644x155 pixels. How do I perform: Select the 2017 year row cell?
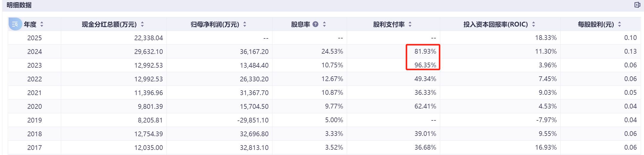pyautogui.click(x=35, y=148)
